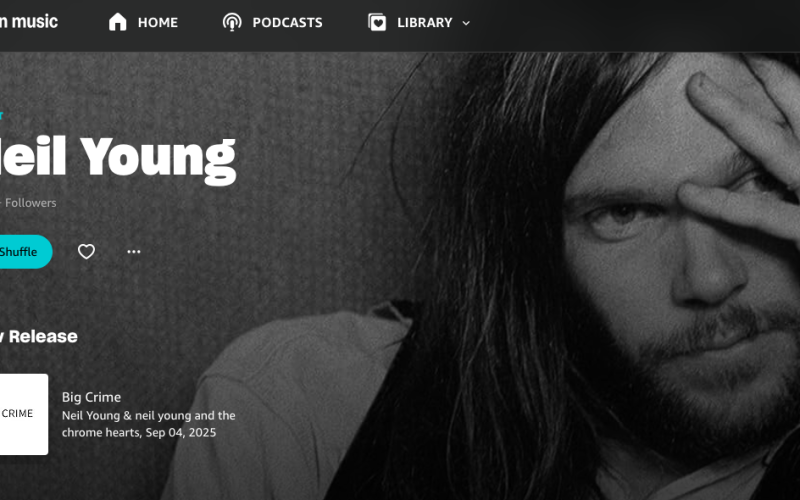
Task: Open the Big Crime album title link
Action: [91, 397]
